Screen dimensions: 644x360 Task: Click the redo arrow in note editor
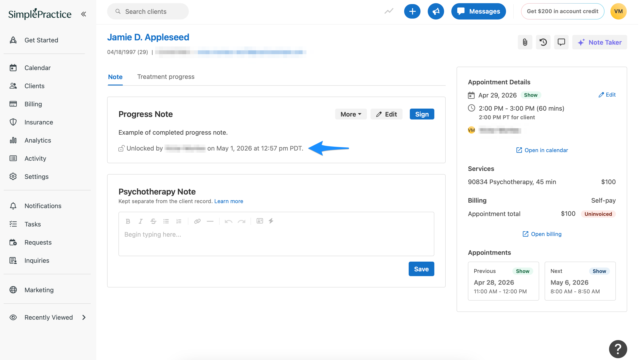click(x=241, y=221)
